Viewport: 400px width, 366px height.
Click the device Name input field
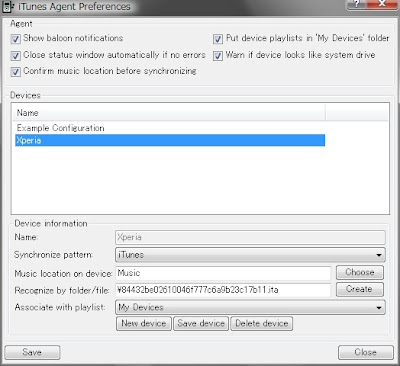(x=250, y=237)
